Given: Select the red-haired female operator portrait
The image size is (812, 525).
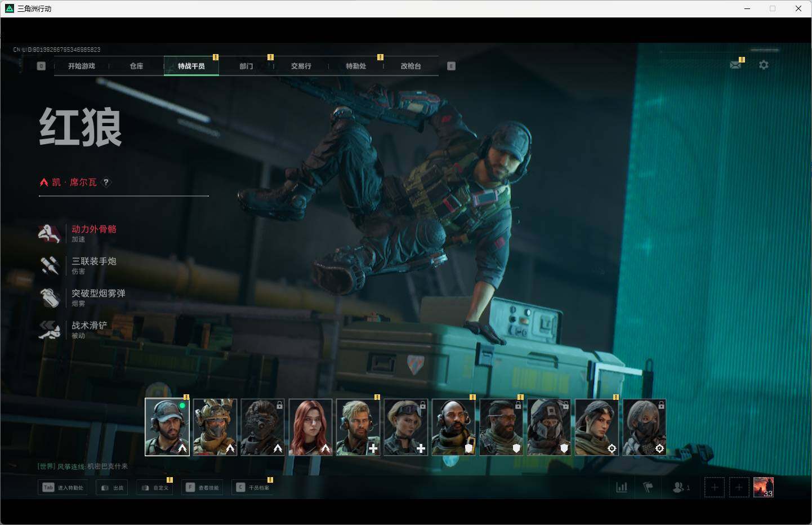Looking at the screenshot, I should 311,427.
